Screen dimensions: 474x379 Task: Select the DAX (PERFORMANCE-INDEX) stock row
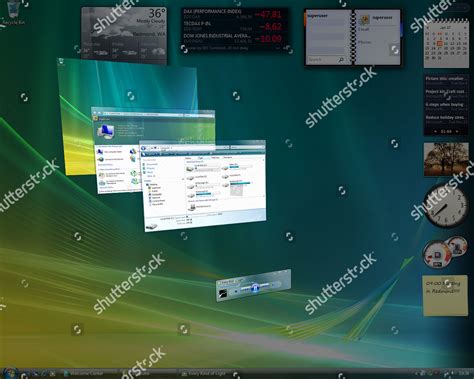coord(233,14)
